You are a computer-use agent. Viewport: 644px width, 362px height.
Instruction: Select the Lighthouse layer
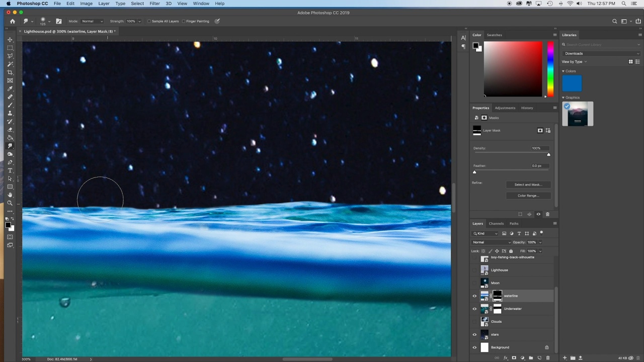pos(518,270)
